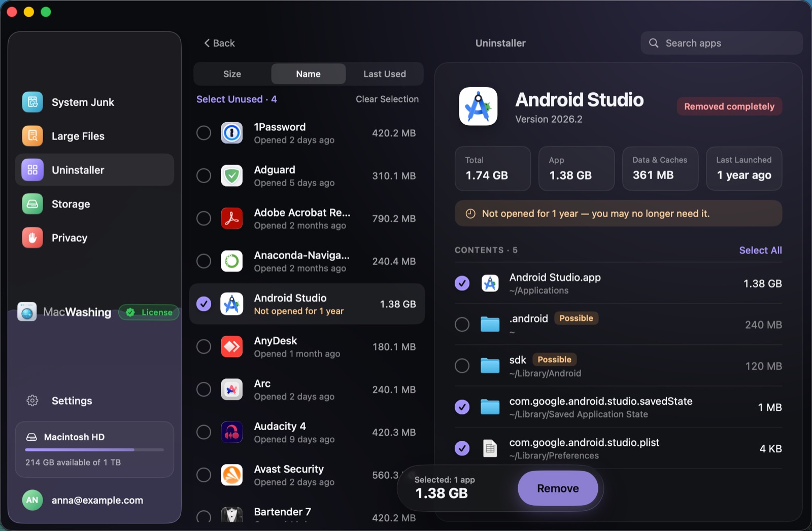Click the Macintosh HD disk icon
812x531 pixels.
coord(31,437)
